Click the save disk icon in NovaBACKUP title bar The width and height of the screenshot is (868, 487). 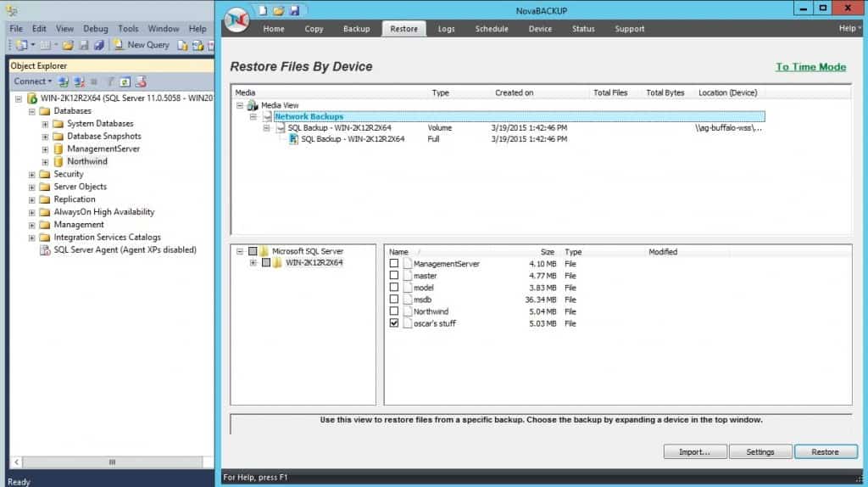[294, 10]
